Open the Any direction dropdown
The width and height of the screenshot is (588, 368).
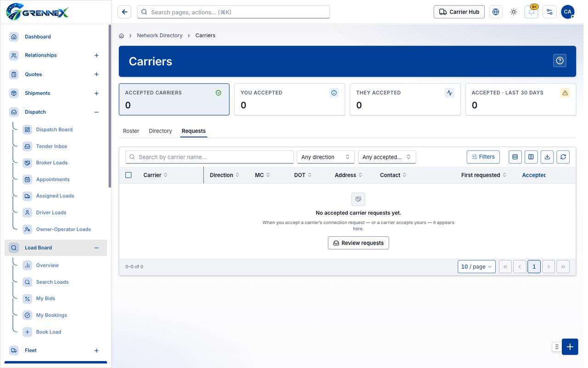click(x=326, y=157)
